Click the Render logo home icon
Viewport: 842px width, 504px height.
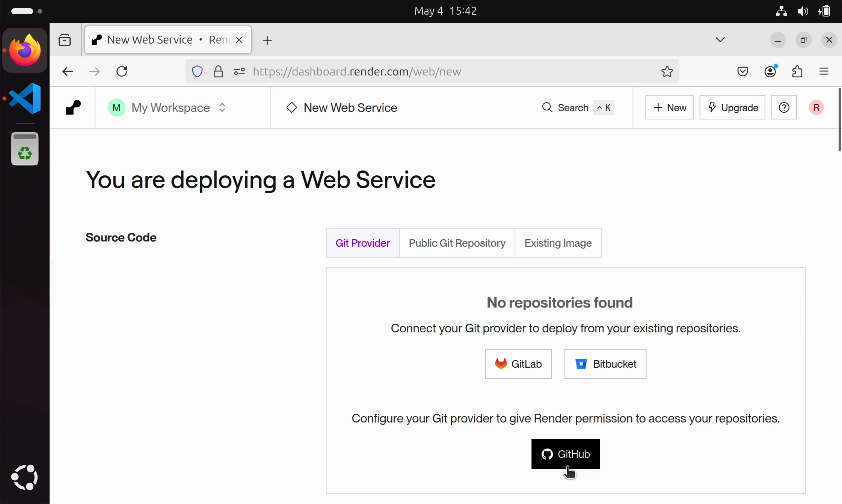coord(73,107)
